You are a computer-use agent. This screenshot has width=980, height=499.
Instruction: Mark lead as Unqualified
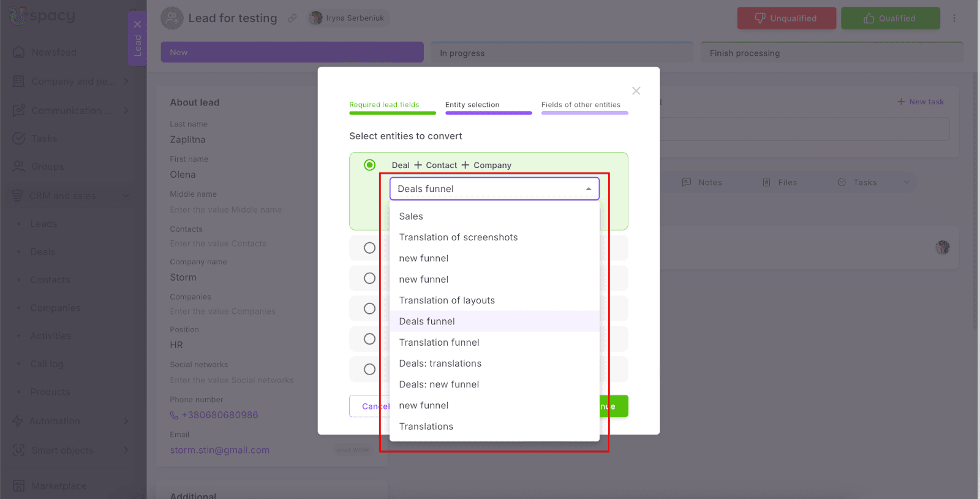click(x=786, y=18)
